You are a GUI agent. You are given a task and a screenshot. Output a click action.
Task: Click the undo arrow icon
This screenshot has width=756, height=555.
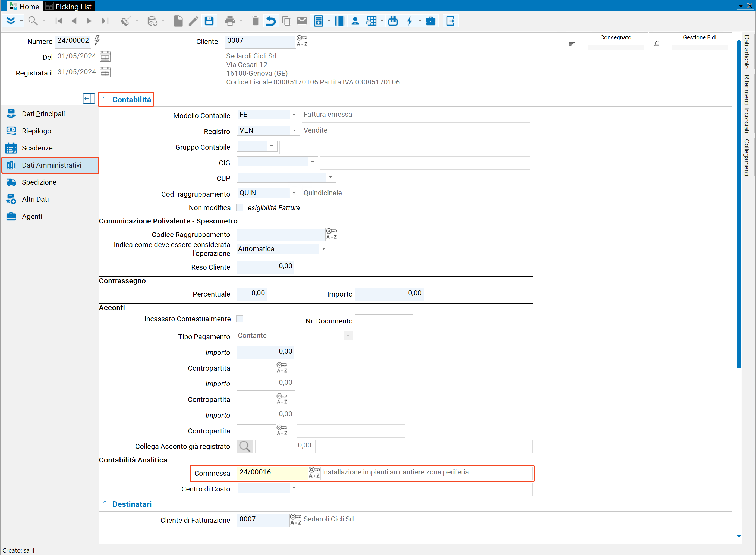(270, 21)
